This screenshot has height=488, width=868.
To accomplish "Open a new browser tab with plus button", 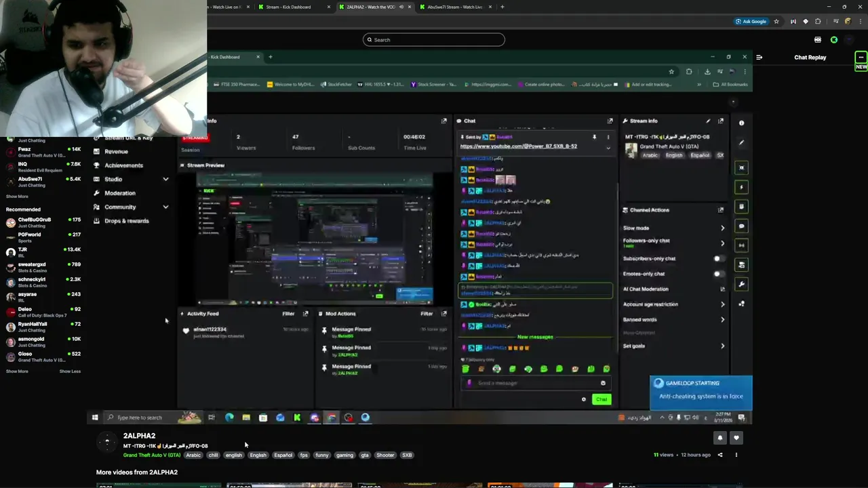I will pos(502,7).
